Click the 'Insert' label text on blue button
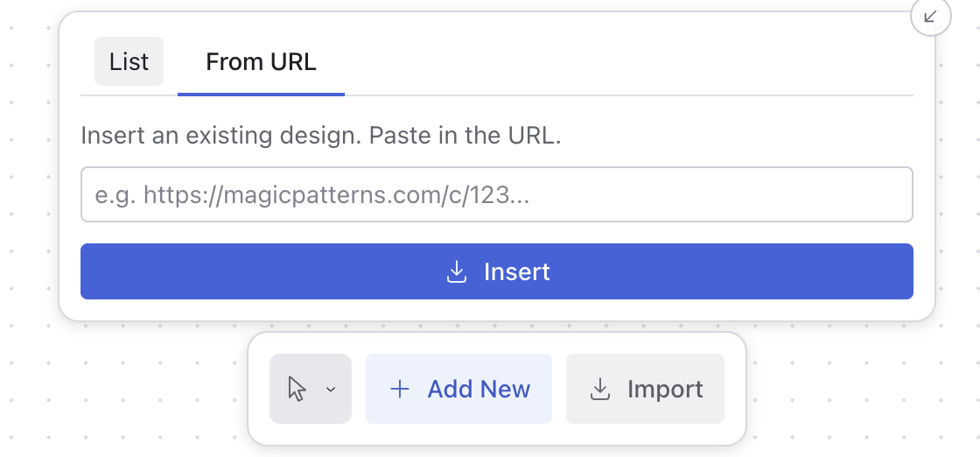 pos(517,272)
